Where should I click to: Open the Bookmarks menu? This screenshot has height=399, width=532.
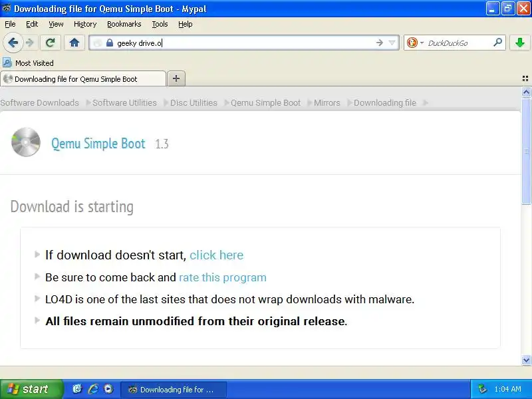tap(124, 24)
